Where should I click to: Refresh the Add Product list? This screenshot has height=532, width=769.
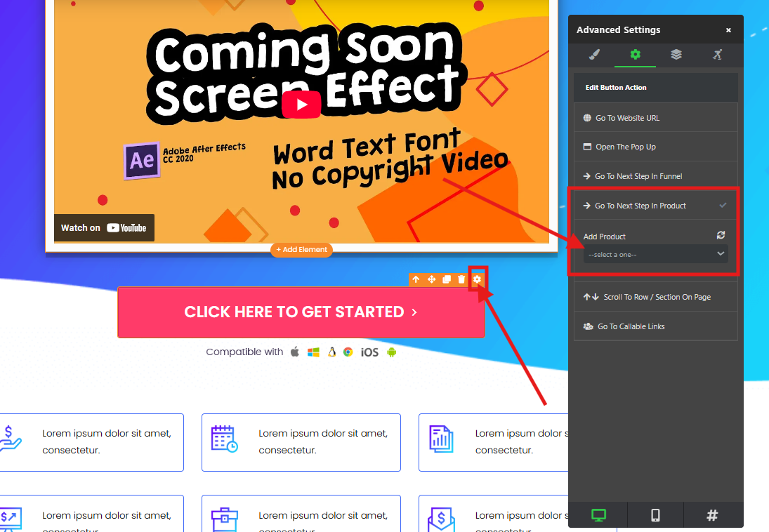click(721, 235)
